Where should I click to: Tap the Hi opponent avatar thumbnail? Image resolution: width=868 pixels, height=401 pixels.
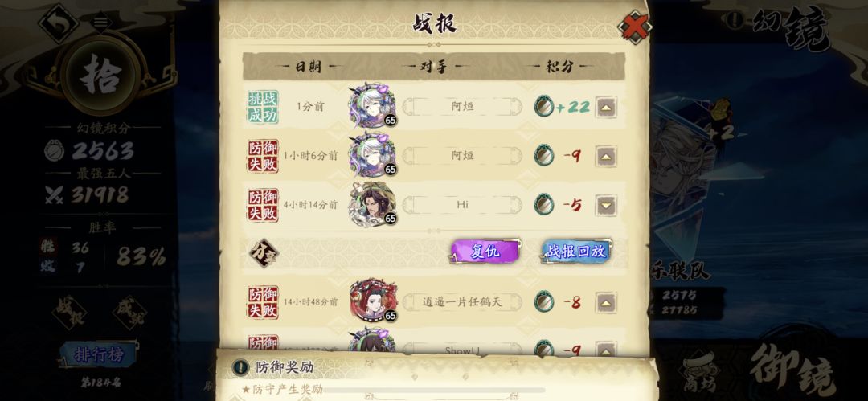point(373,204)
